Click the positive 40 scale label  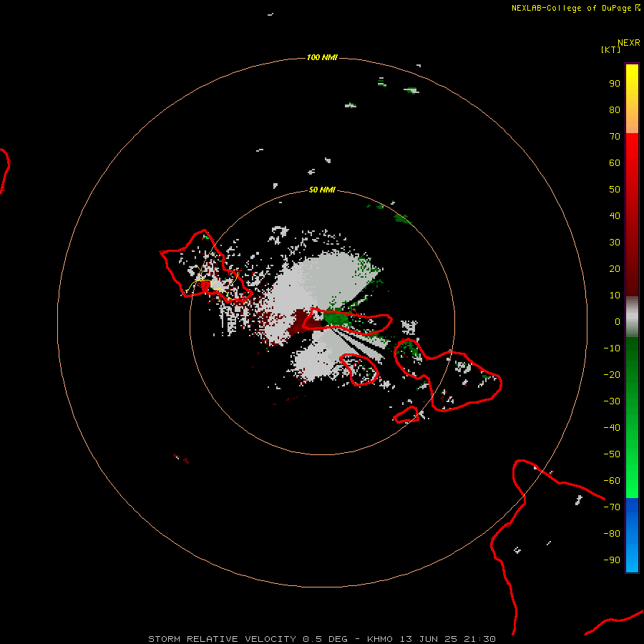click(615, 215)
